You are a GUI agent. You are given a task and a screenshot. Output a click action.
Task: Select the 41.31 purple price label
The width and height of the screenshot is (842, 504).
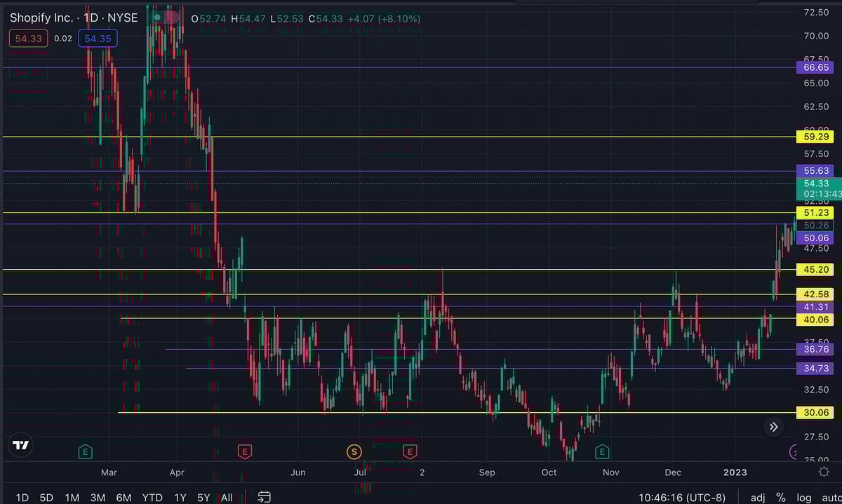(x=816, y=307)
